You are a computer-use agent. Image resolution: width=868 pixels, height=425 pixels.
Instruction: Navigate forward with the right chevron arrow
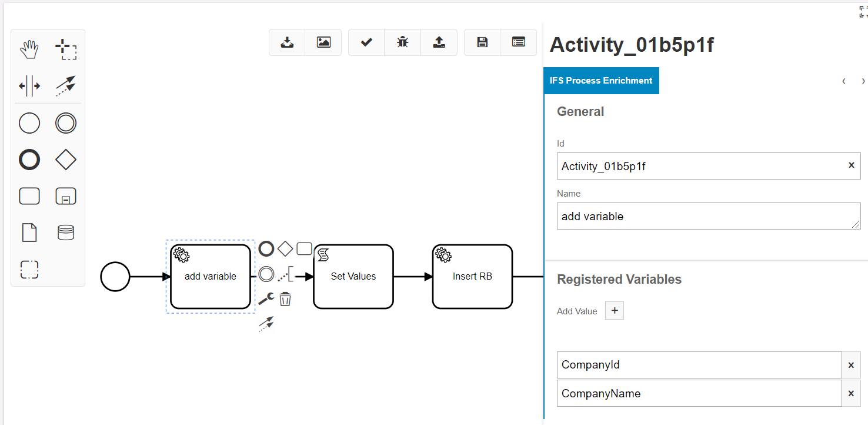(863, 81)
